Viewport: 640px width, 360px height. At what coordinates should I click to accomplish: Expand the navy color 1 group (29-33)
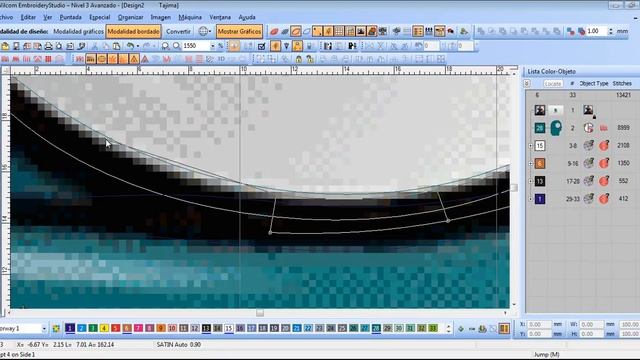pos(531,199)
